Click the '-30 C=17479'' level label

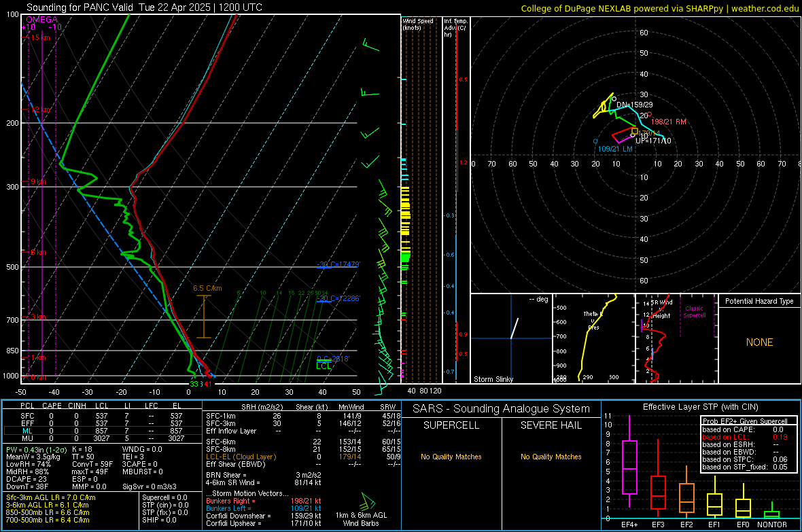pos(338,264)
